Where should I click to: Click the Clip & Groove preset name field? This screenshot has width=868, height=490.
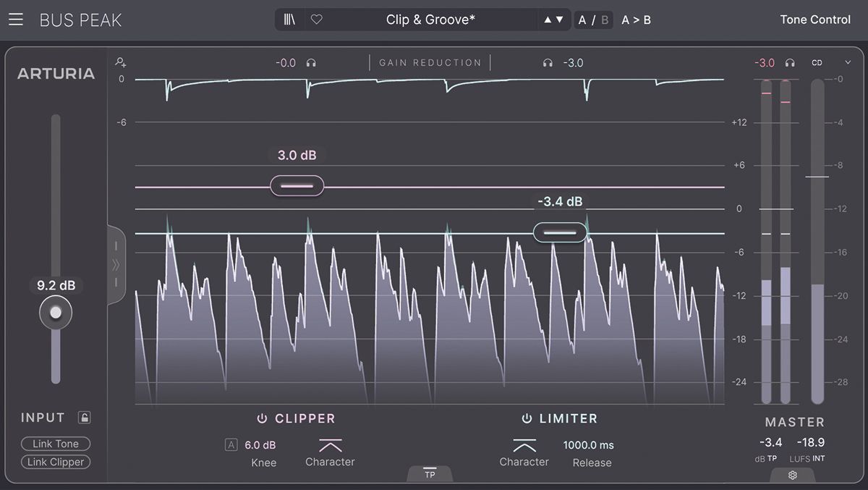(431, 20)
